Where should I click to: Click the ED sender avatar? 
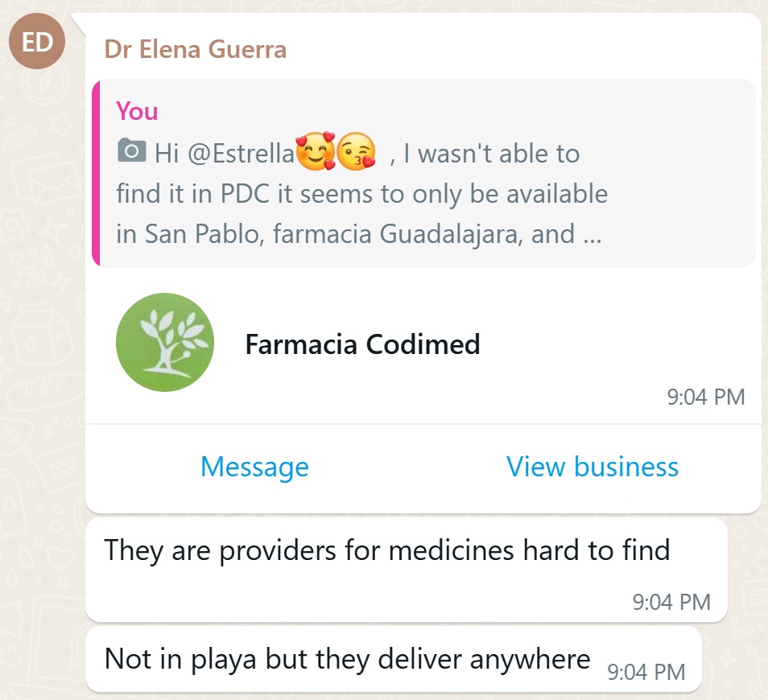(37, 42)
